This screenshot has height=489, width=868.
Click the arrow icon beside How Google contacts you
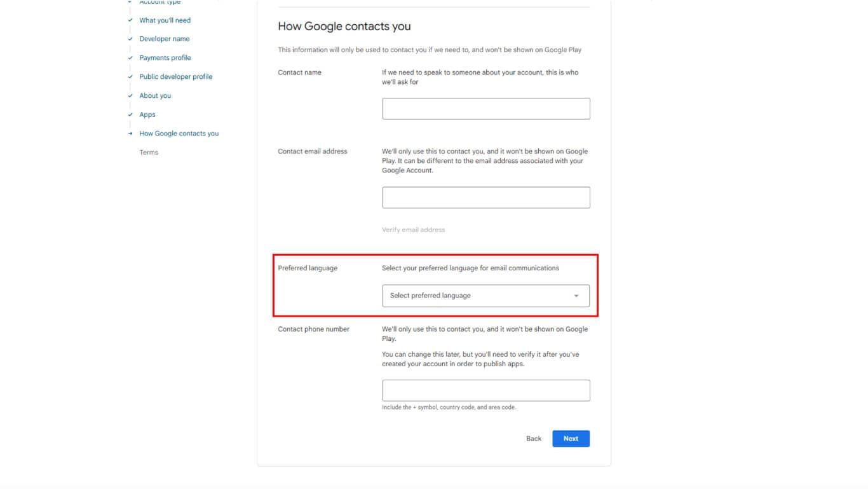(x=130, y=134)
